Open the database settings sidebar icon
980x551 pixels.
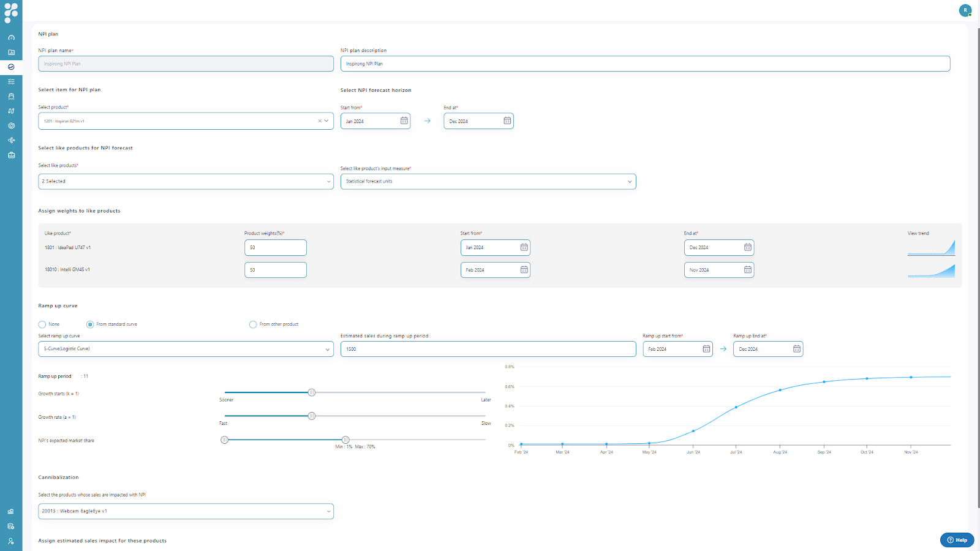[x=11, y=526]
